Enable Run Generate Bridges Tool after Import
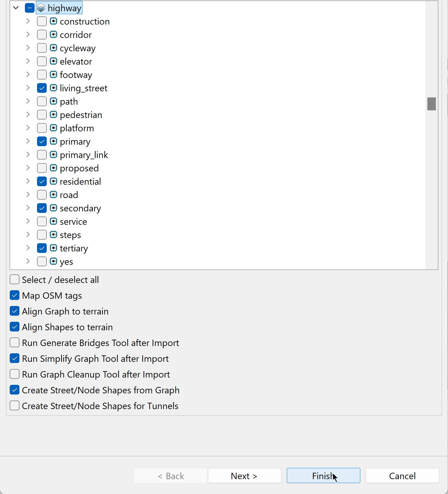 pyautogui.click(x=15, y=343)
